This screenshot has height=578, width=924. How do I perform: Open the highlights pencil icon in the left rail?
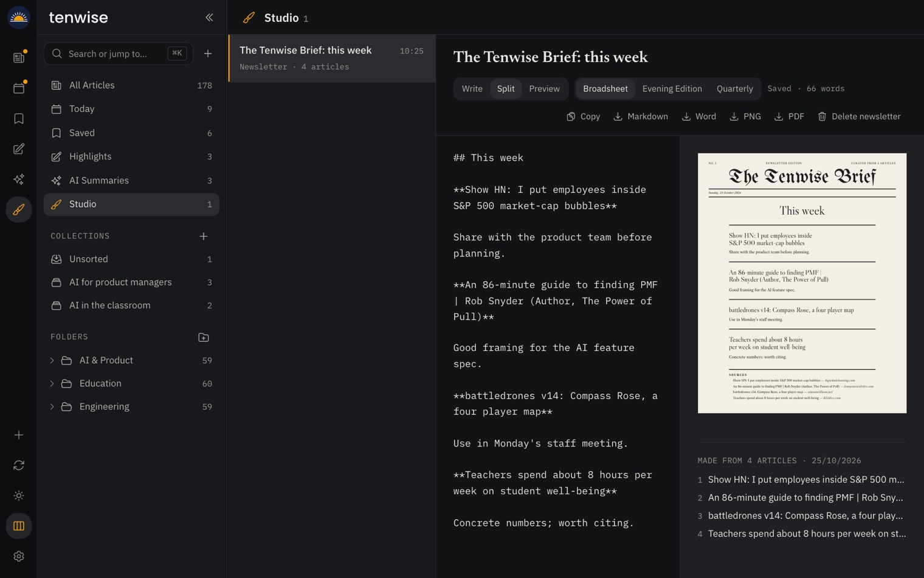[x=19, y=149]
